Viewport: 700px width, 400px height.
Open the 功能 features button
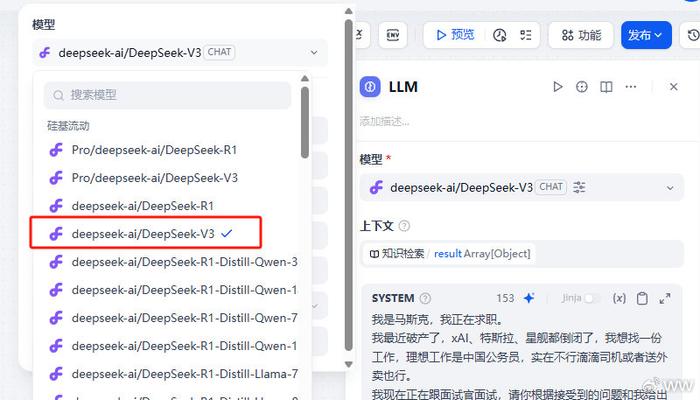581,35
